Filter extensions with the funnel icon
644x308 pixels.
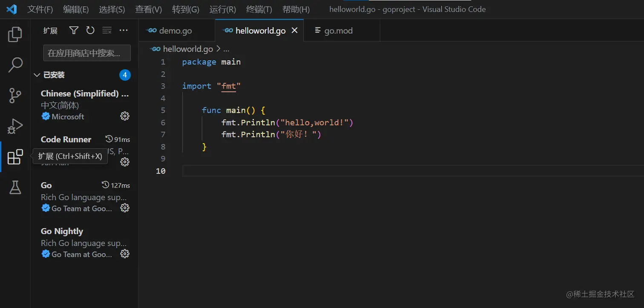coord(74,30)
